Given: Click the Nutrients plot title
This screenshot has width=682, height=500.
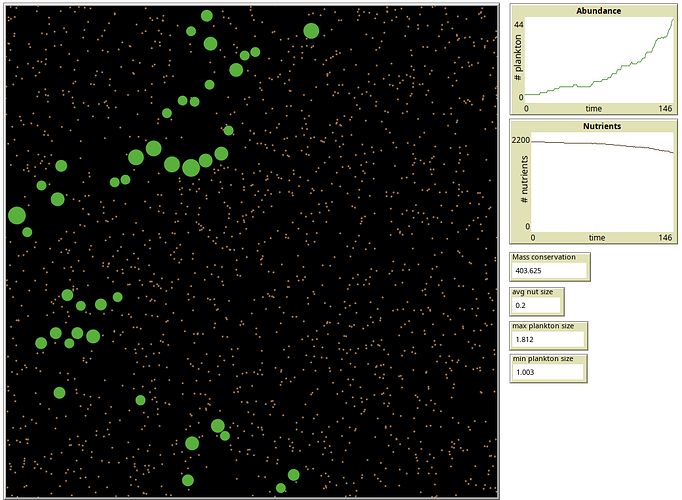Looking at the screenshot, I should click(602, 126).
